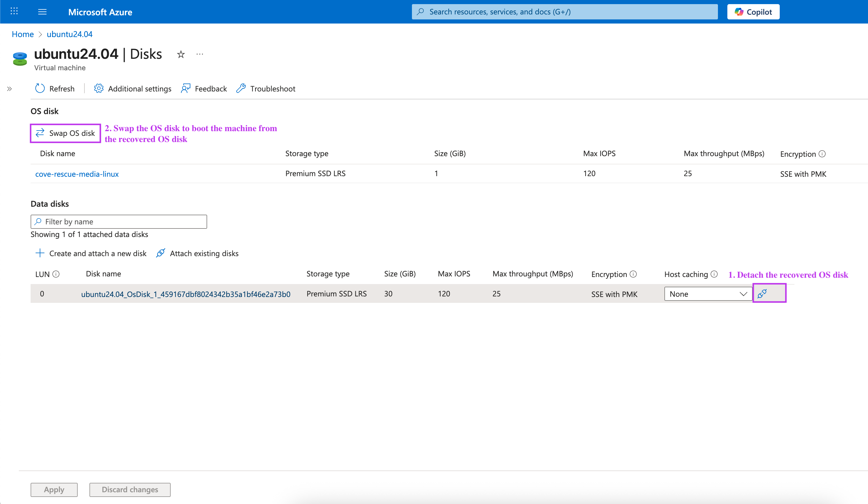Open the more options ellipsis
868x504 pixels.
200,54
